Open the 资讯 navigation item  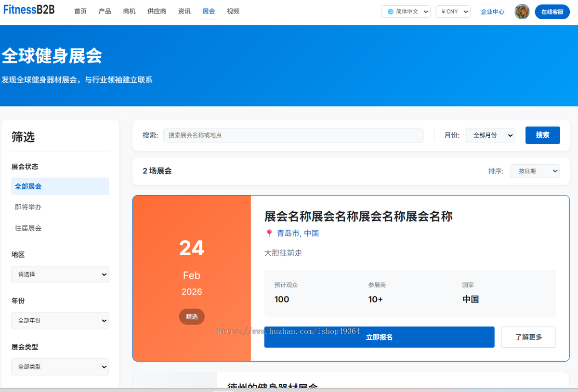(x=184, y=11)
